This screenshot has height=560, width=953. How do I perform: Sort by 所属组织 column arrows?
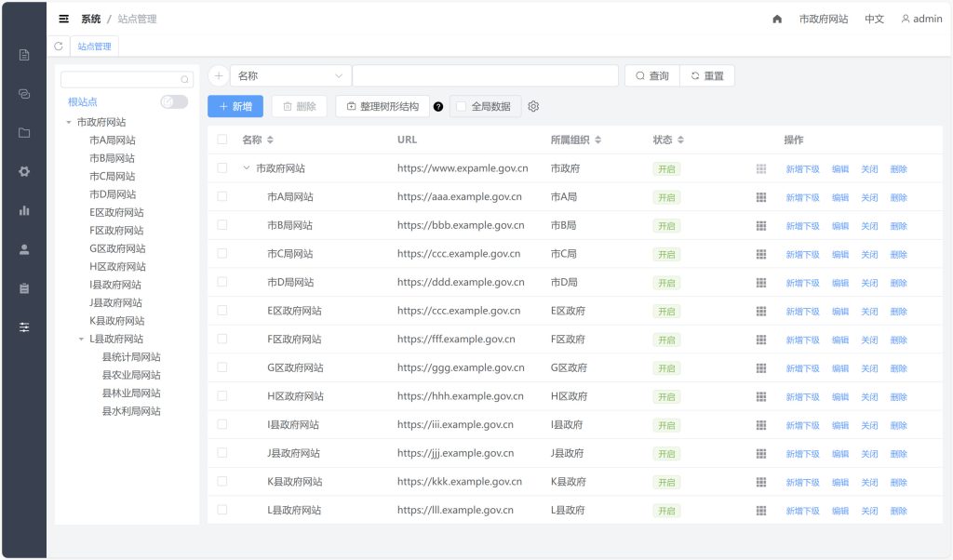click(x=598, y=140)
